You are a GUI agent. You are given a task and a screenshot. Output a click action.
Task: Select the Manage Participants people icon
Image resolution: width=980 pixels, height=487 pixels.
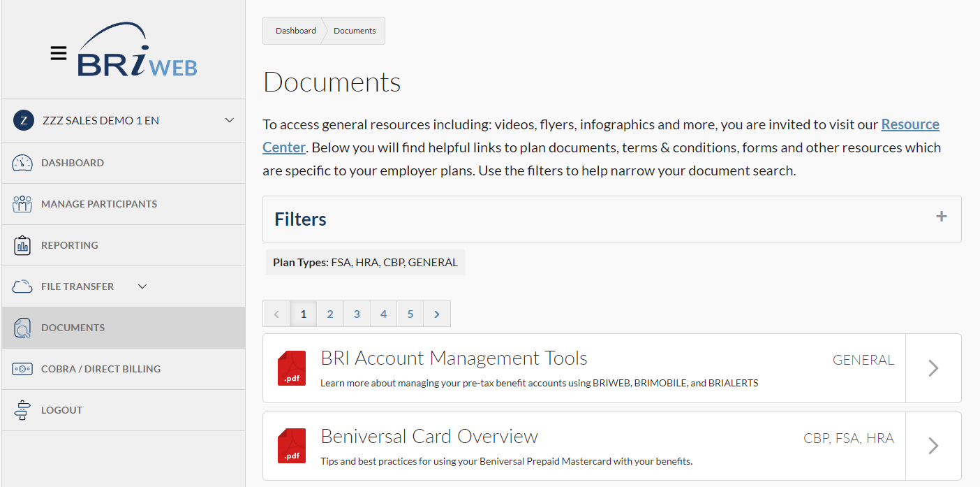22,203
